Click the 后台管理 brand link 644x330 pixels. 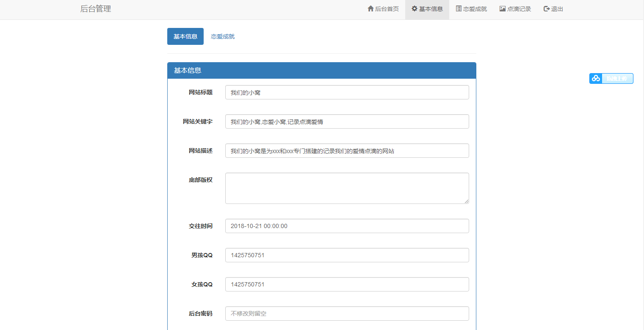[96, 9]
